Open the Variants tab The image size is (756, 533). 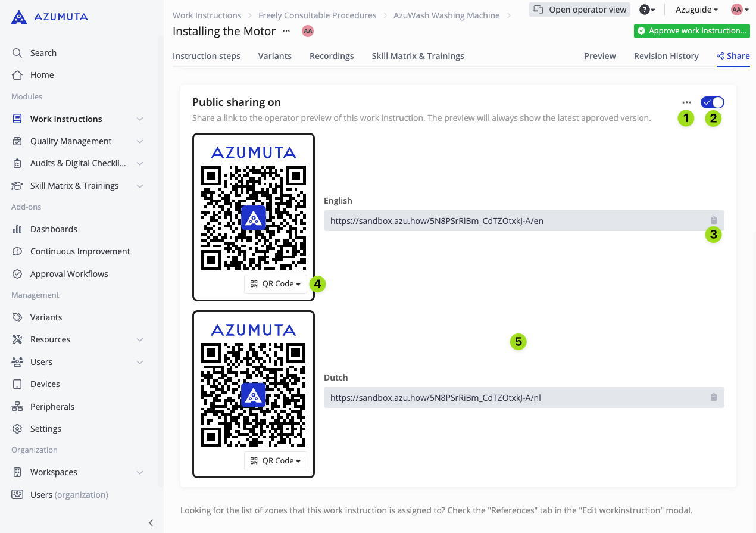click(274, 55)
